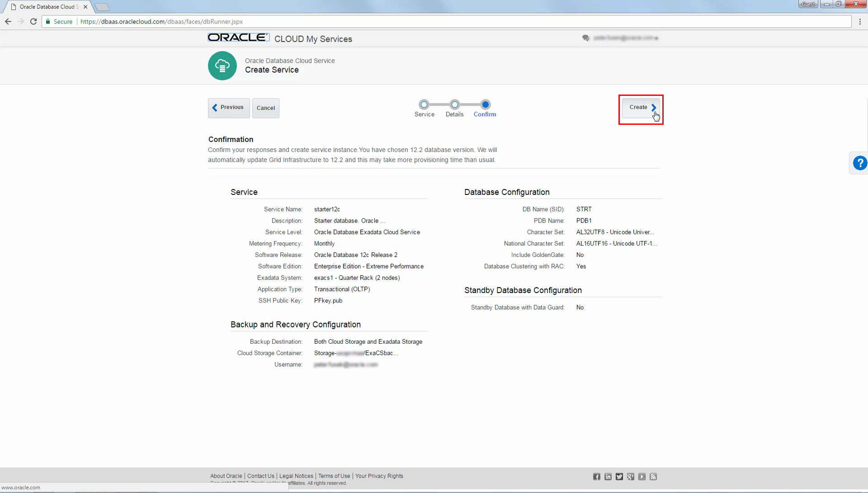
Task: Click the Standby Database Configuration heading
Action: coord(523,290)
